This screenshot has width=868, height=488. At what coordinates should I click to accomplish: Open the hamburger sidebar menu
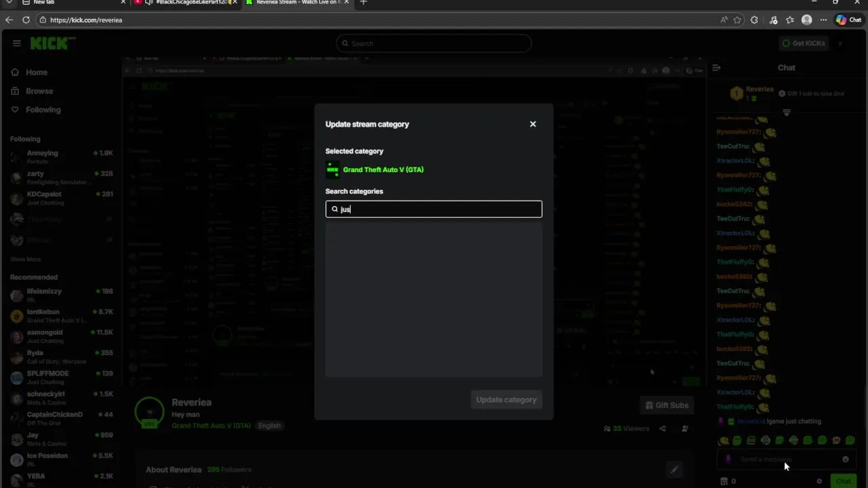(x=16, y=43)
